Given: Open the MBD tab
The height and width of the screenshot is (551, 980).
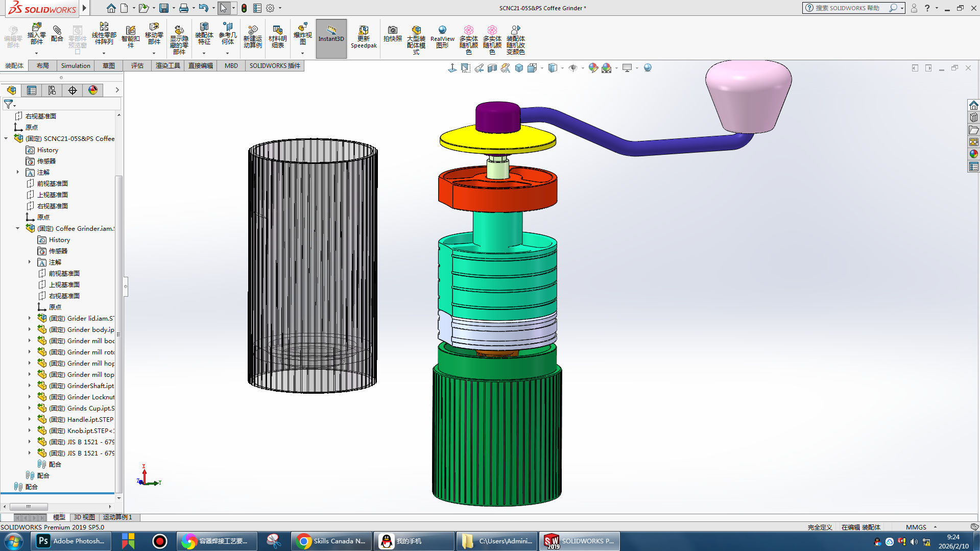Looking at the screenshot, I should point(231,66).
